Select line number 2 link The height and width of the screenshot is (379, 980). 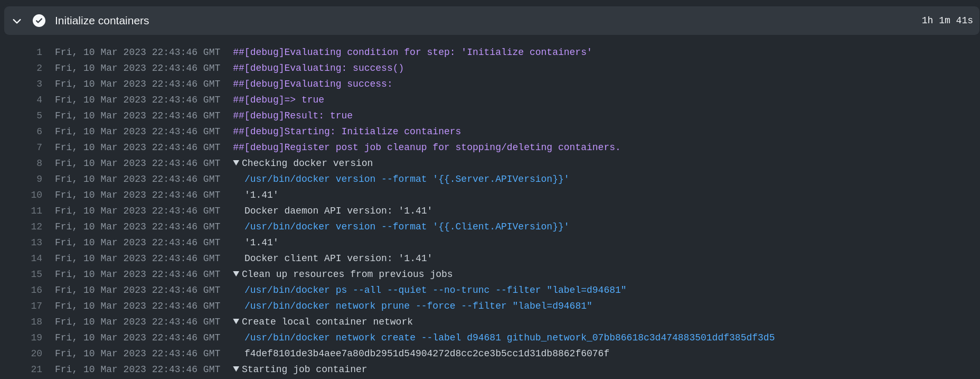[x=39, y=68]
